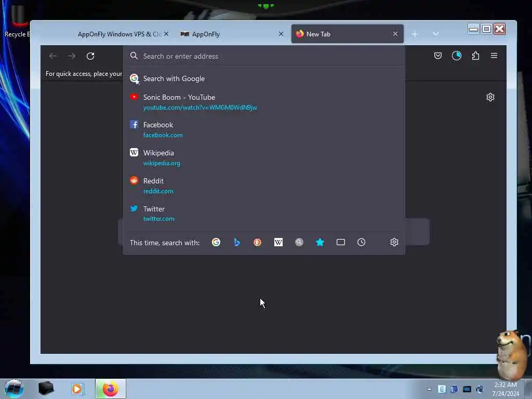The height and width of the screenshot is (399, 532).
Task: Go forward with the right arrow
Action: point(72,56)
